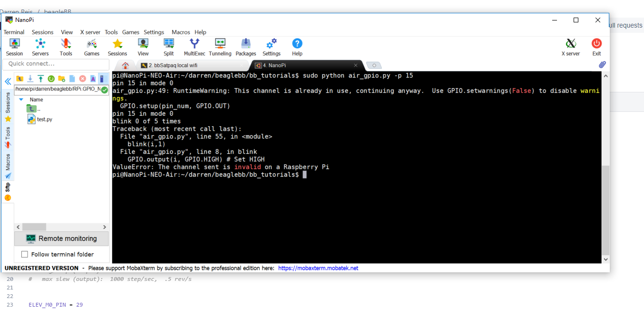Collapse the sidebar with double chevron
644x309 pixels.
coord(8,81)
